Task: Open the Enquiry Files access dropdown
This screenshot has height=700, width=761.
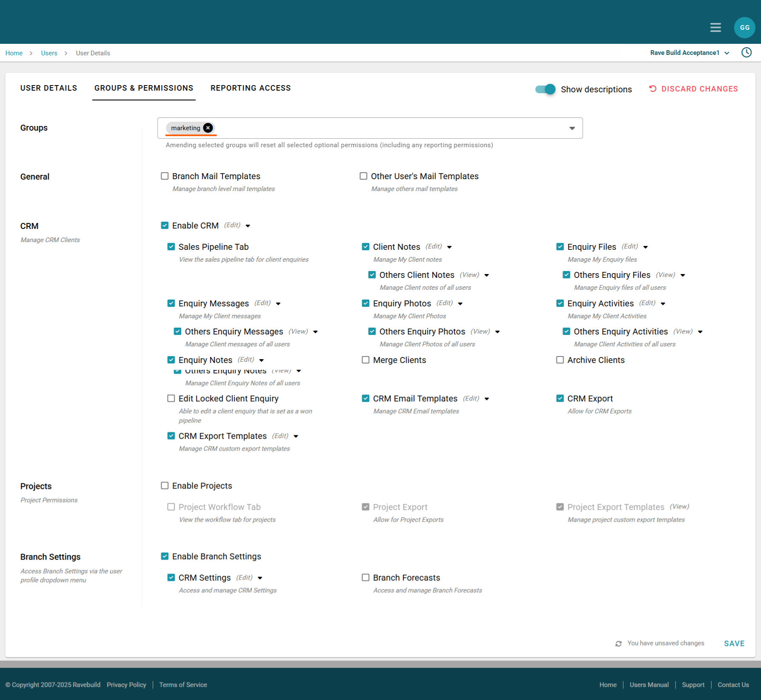Action: click(646, 247)
